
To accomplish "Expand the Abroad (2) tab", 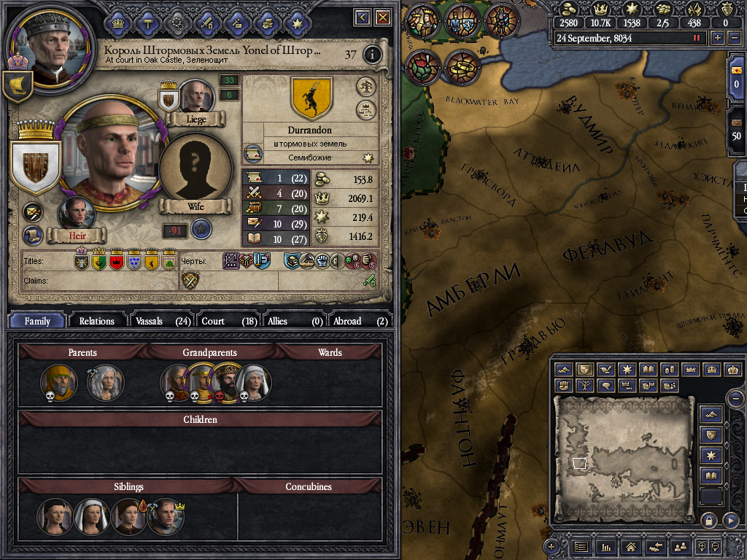I will [359, 321].
